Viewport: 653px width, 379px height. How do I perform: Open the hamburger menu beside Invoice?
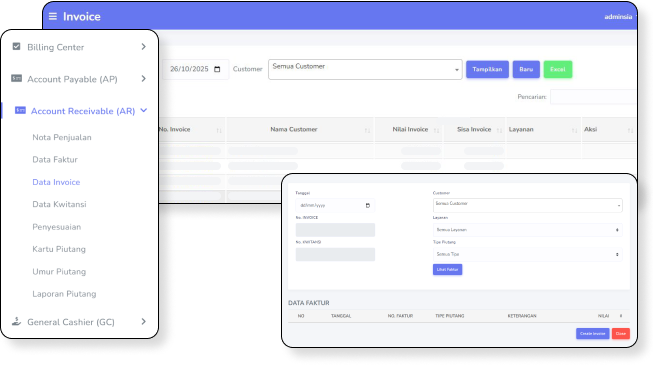click(52, 16)
